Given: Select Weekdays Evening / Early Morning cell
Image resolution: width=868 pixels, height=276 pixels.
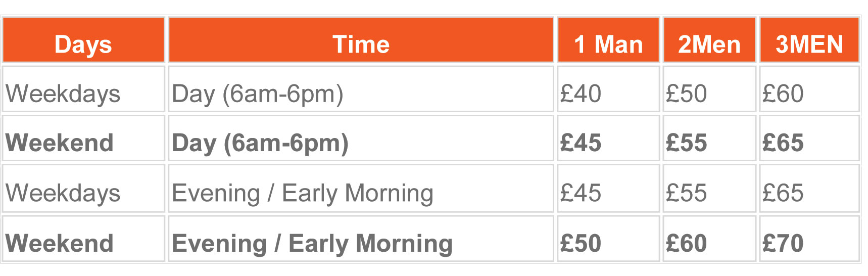Looking at the screenshot, I should [361, 188].
